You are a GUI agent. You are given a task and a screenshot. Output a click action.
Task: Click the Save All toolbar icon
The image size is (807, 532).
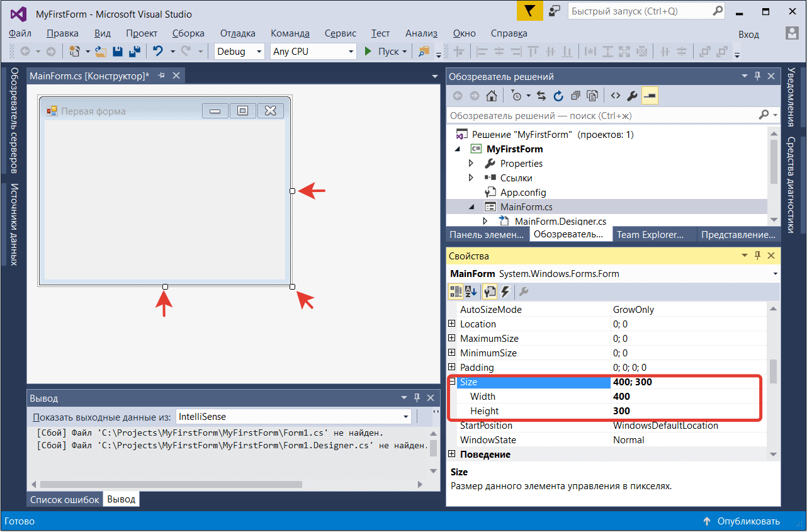click(x=134, y=52)
